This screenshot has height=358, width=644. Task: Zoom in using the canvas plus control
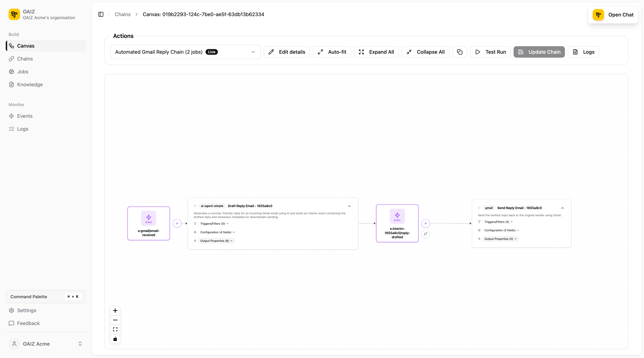click(x=115, y=310)
